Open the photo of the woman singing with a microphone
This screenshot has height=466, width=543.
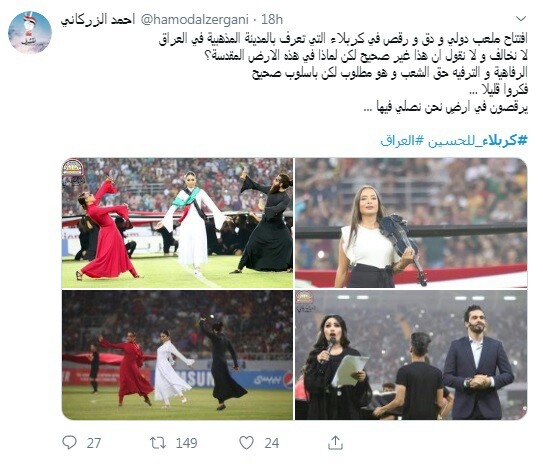click(x=411, y=355)
